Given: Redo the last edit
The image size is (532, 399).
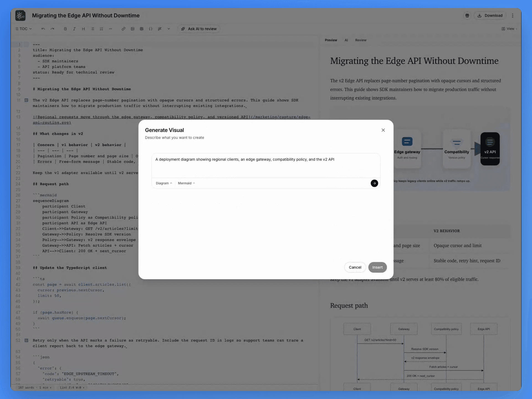Looking at the screenshot, I should (x=52, y=29).
